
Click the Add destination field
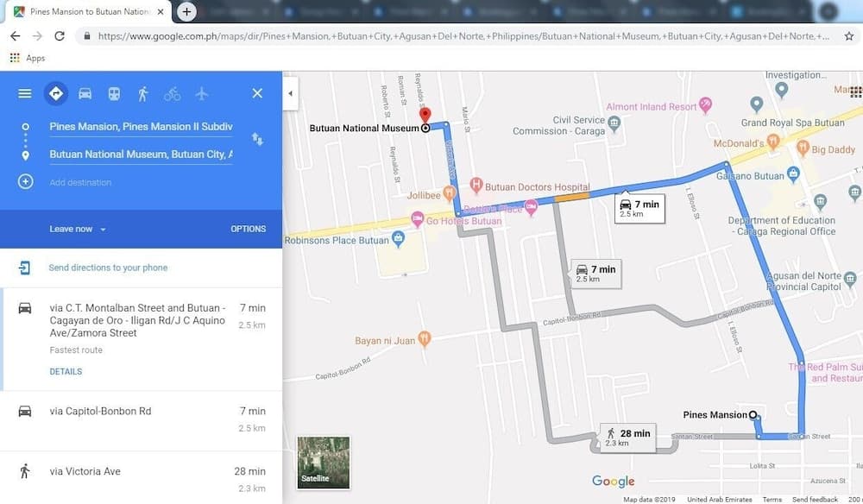[x=80, y=183]
